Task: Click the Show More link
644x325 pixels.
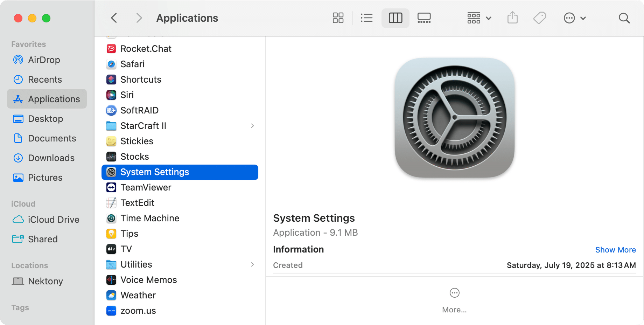Action: (615, 250)
